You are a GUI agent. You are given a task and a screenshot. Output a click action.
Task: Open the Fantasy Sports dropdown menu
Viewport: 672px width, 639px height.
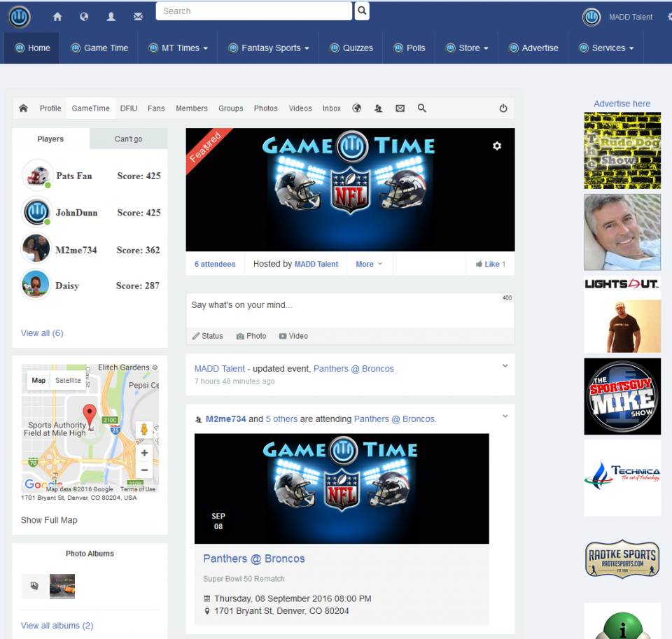point(268,48)
